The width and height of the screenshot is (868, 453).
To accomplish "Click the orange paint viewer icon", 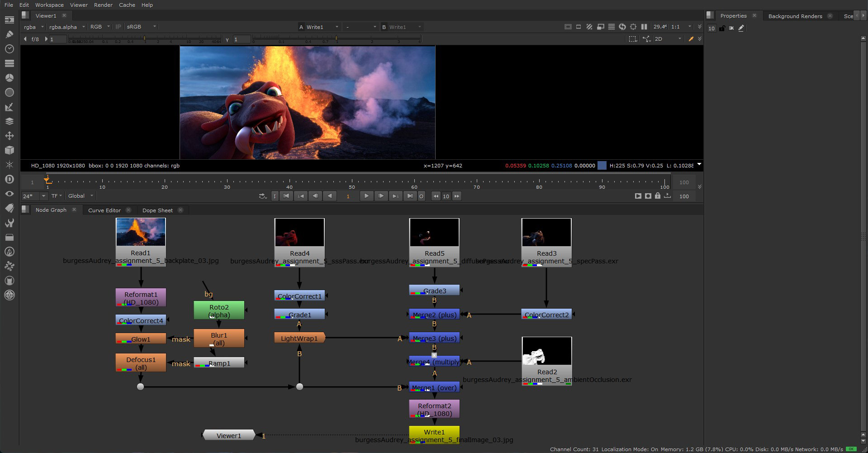I will tap(691, 39).
